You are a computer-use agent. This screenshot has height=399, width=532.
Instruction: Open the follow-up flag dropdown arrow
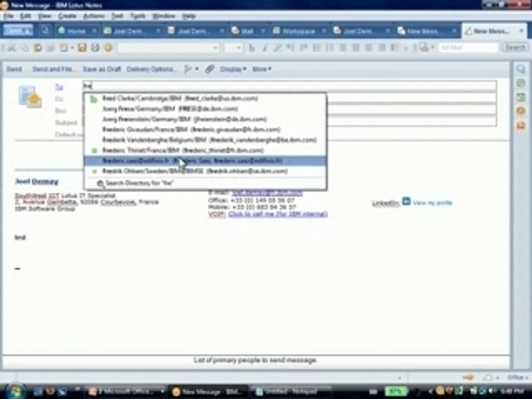pos(197,69)
